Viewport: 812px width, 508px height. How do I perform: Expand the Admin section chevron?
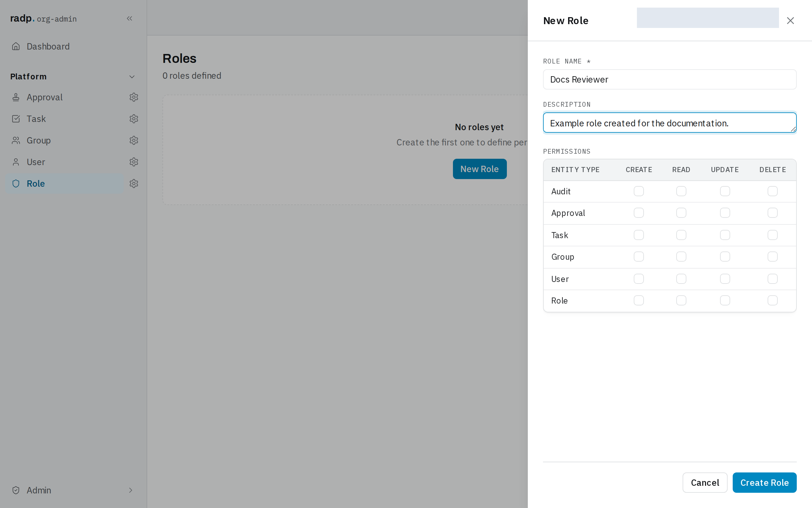click(131, 490)
